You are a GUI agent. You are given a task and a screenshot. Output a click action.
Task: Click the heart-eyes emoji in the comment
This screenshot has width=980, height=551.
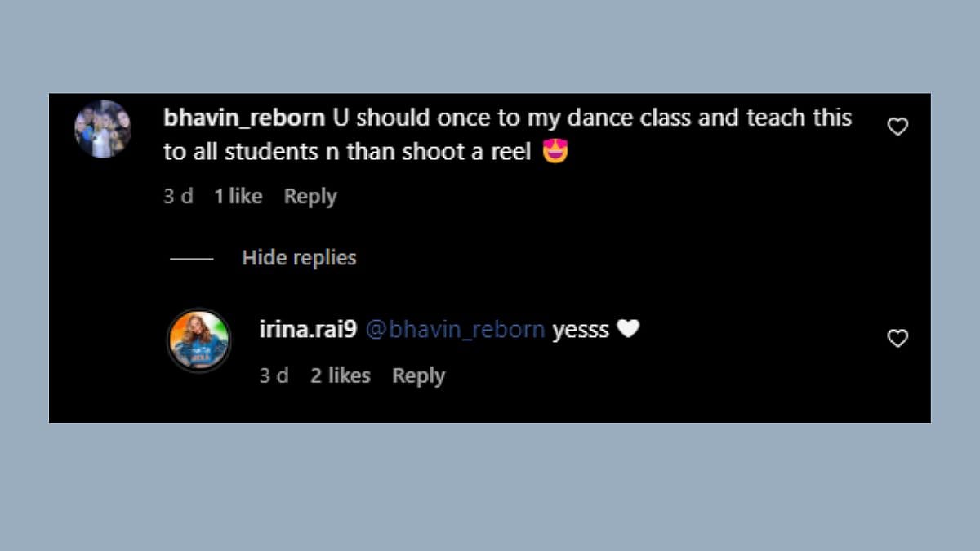pos(555,152)
